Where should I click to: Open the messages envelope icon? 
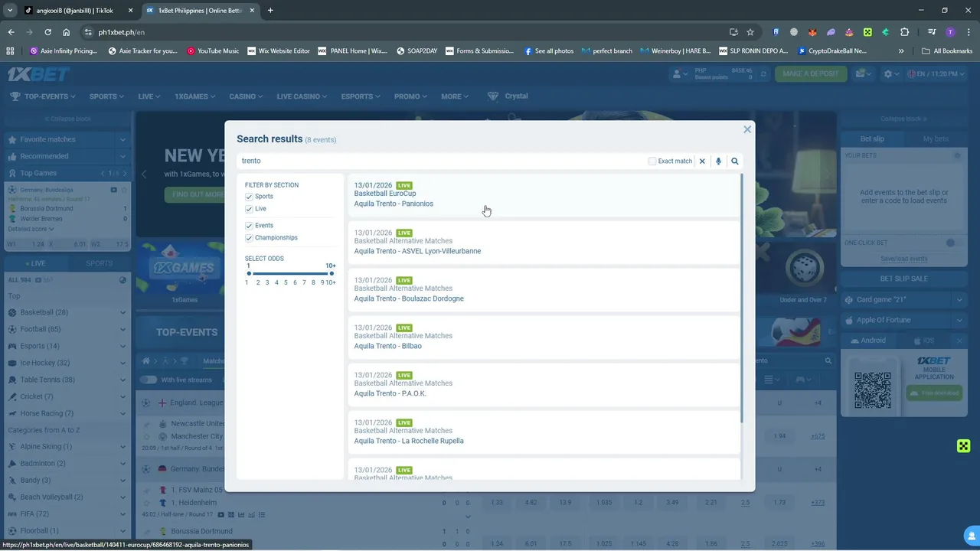(x=864, y=73)
